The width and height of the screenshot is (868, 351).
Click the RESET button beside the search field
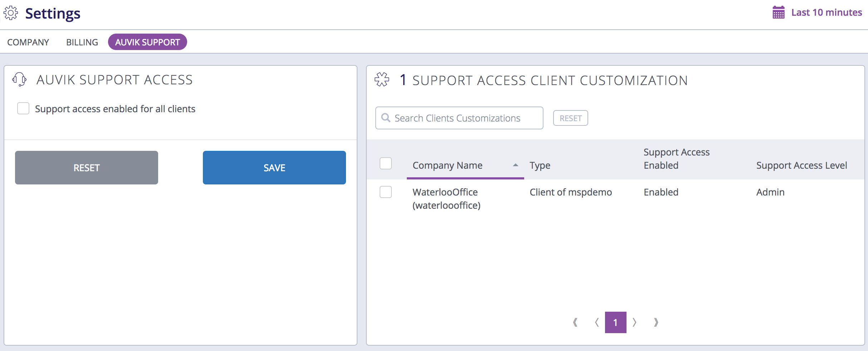(570, 118)
